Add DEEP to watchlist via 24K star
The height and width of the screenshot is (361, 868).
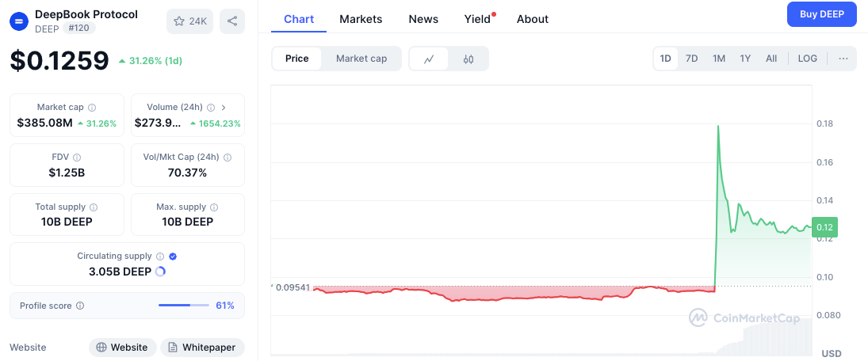(190, 21)
